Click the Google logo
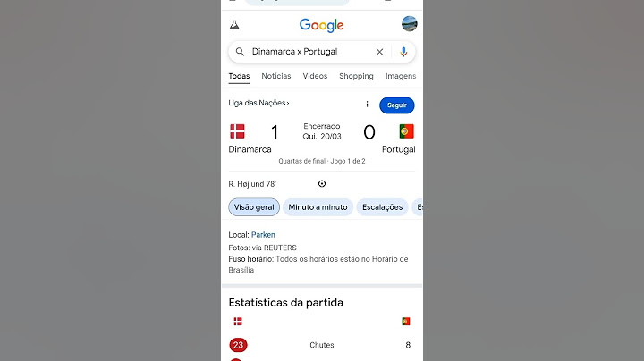This screenshot has height=361, width=644. (x=322, y=25)
